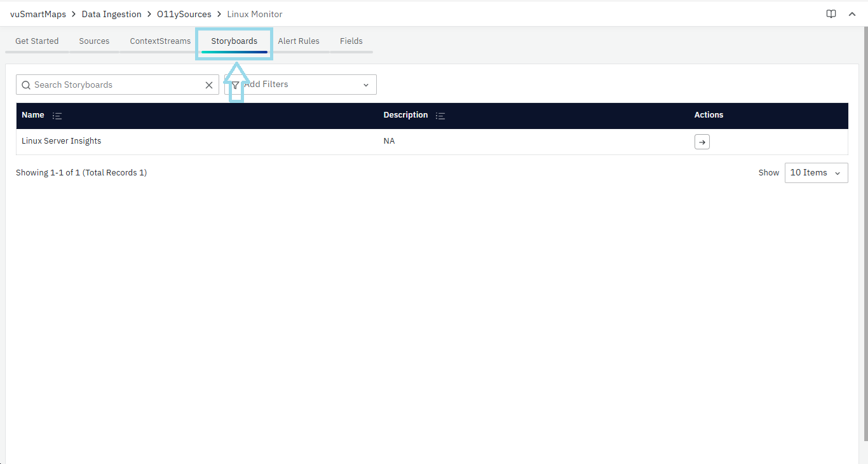Screen dimensions: 868x464
Task: Open the documentation book icon
Action: pos(831,14)
